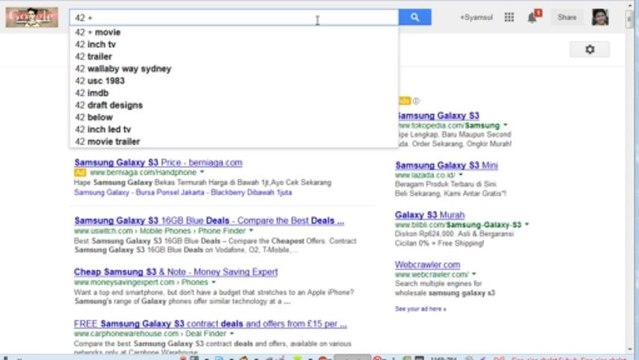Expand the arrow beside blibli.com Samsung-Galaxy-S3

point(527,224)
